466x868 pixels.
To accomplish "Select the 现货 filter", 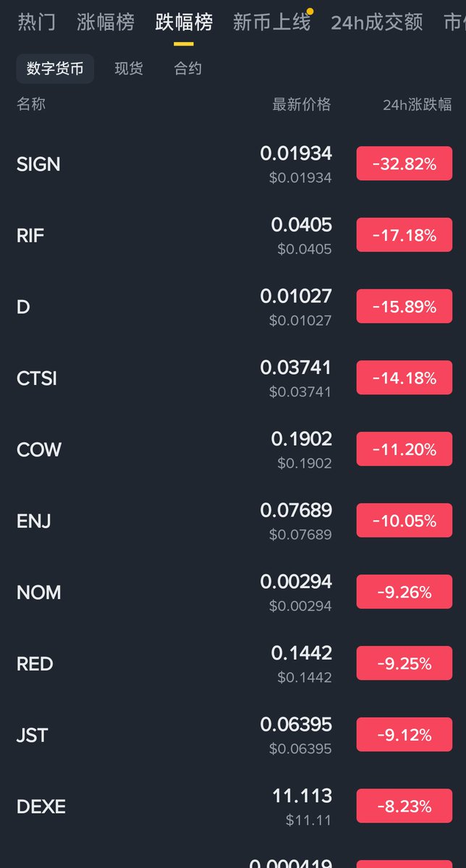I will [129, 69].
